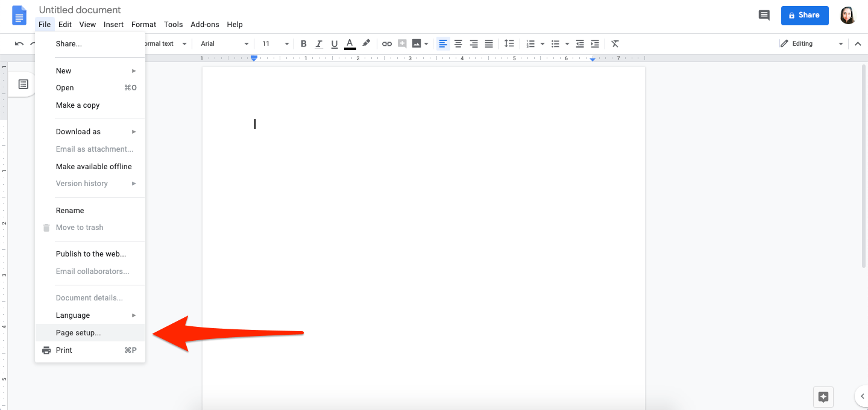This screenshot has width=868, height=410.
Task: Expand the insert image dropdown arrow
Action: click(426, 44)
